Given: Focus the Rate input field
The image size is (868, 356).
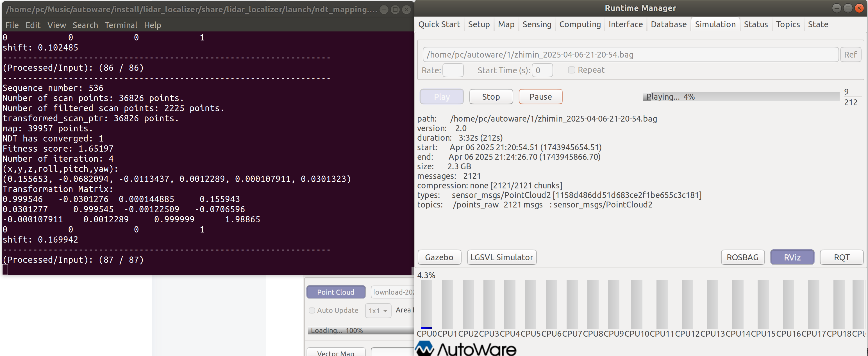Looking at the screenshot, I should point(453,70).
